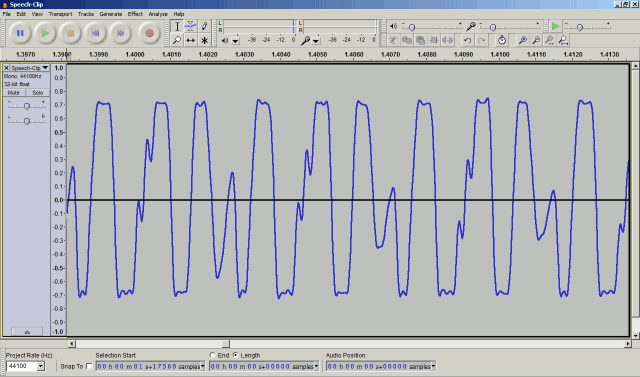
Task: Click the Speech-Clip track pan slider
Action: (x=27, y=121)
